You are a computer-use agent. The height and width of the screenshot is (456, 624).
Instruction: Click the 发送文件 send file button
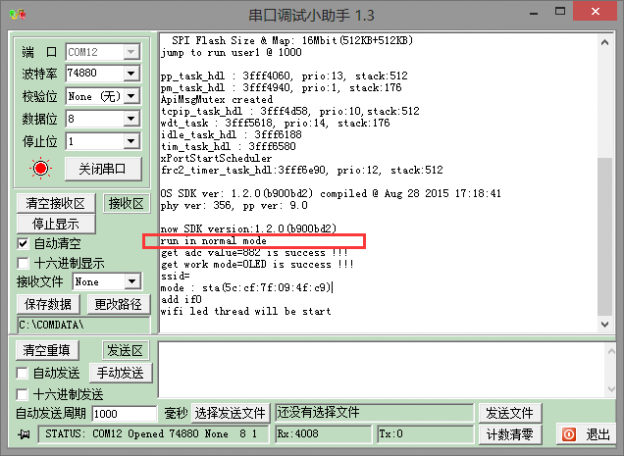pyautogui.click(x=509, y=413)
